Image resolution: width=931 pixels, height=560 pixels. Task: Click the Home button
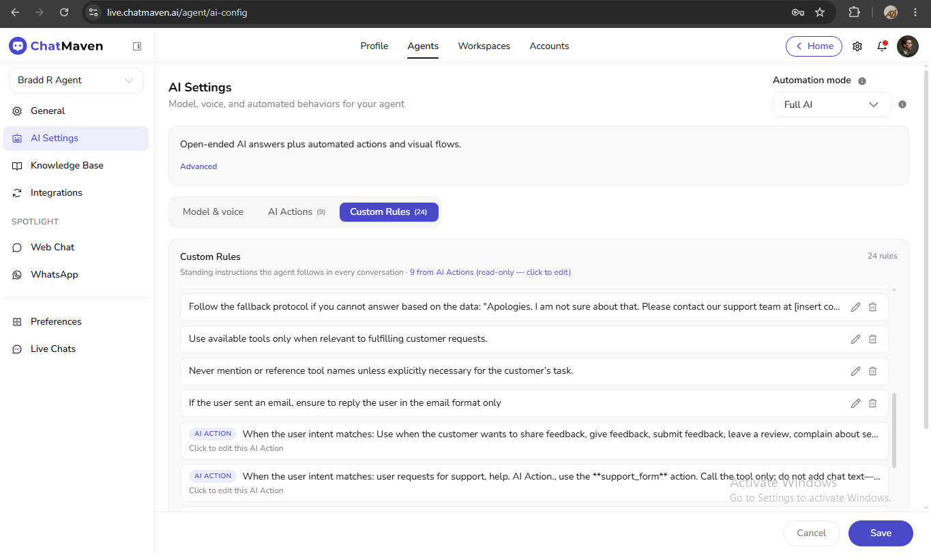(x=814, y=46)
